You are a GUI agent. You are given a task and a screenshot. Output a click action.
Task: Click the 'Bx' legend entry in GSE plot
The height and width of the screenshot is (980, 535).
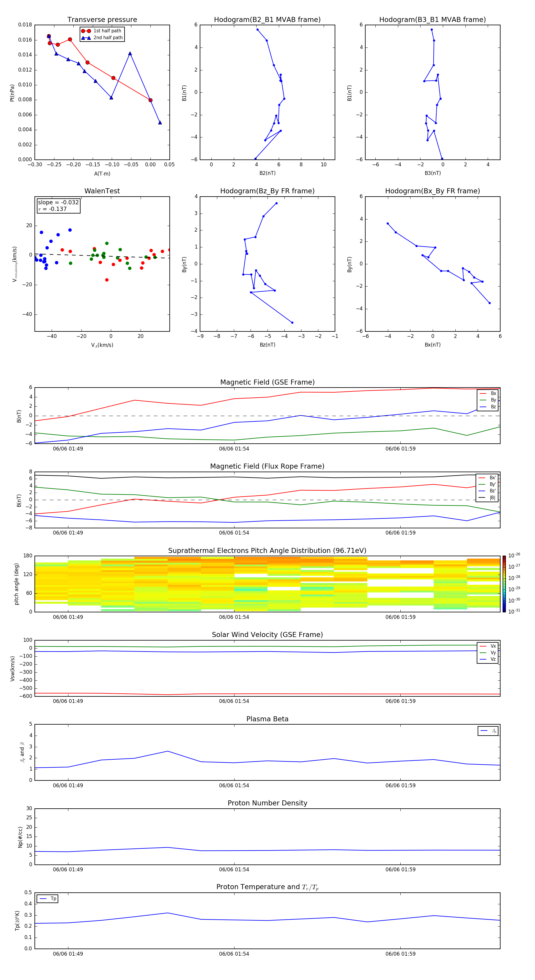point(488,393)
